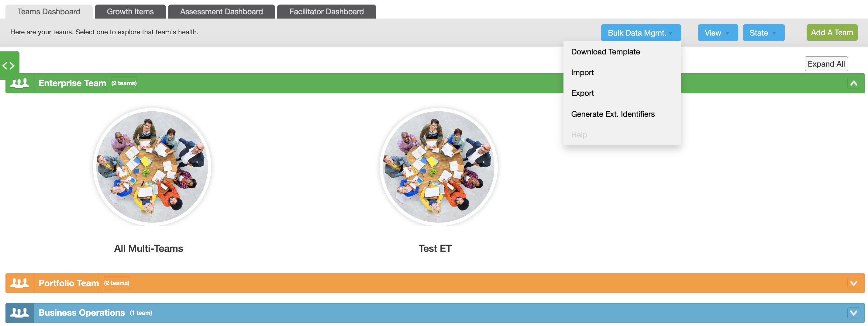This screenshot has height=326, width=868.
Task: Click the Business Operations people group icon
Action: click(x=19, y=313)
